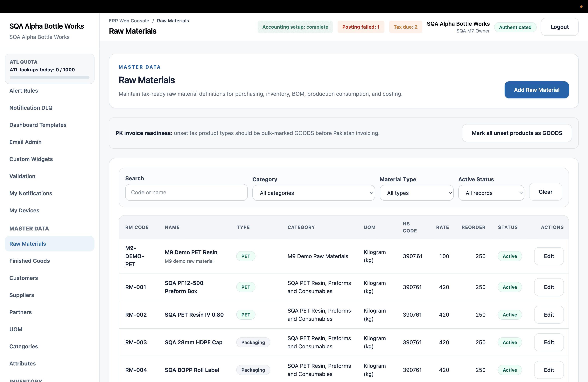588x382 pixels.
Task: Click Active status on RM-004 row
Action: coord(510,370)
